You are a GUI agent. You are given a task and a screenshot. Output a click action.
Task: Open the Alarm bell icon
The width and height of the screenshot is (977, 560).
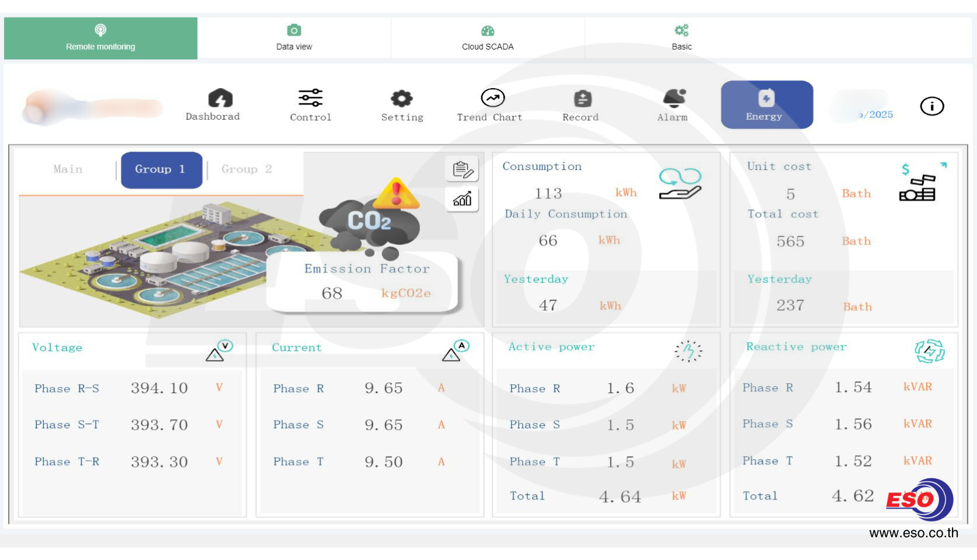[674, 98]
